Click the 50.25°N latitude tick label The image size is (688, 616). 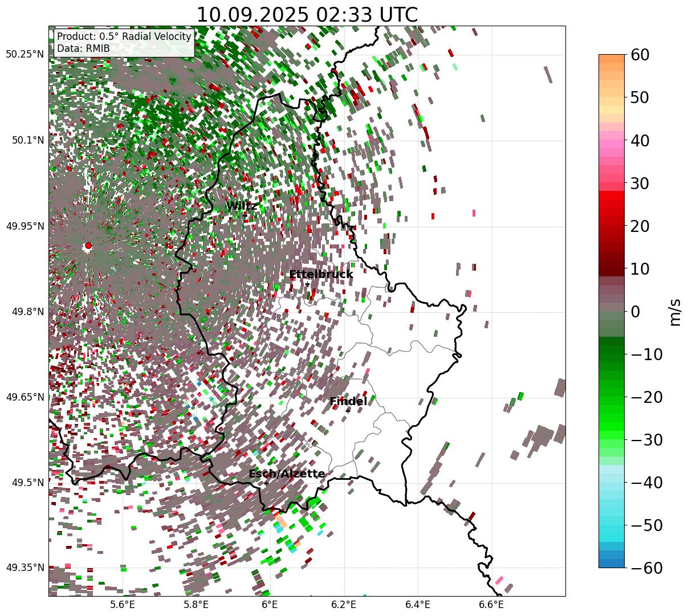pos(25,55)
